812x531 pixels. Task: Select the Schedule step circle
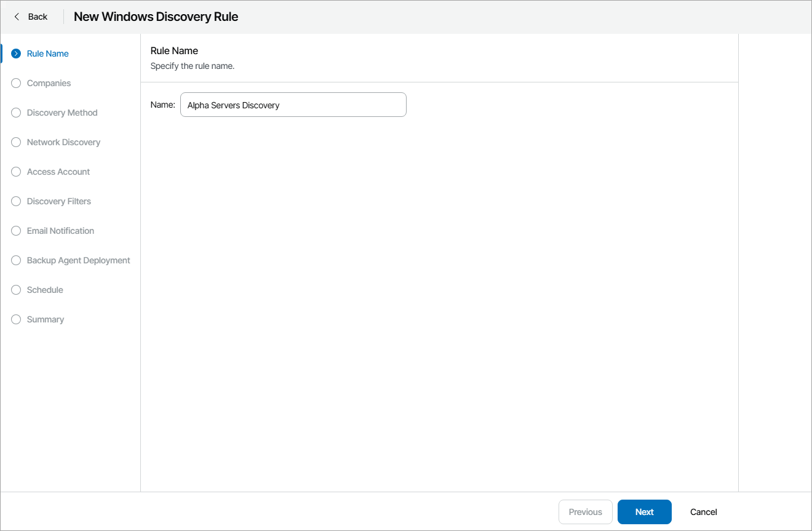pyautogui.click(x=16, y=290)
